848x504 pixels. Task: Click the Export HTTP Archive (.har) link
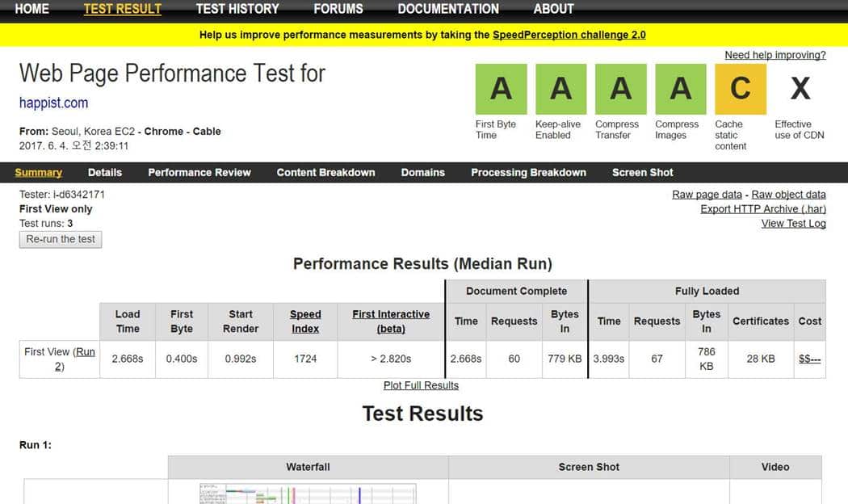pos(763,209)
